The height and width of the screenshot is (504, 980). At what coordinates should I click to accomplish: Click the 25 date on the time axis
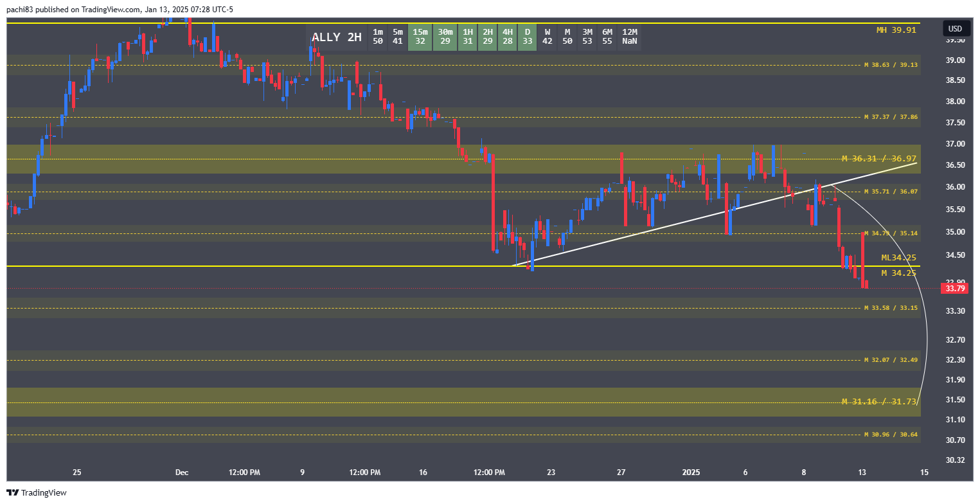coord(77,473)
